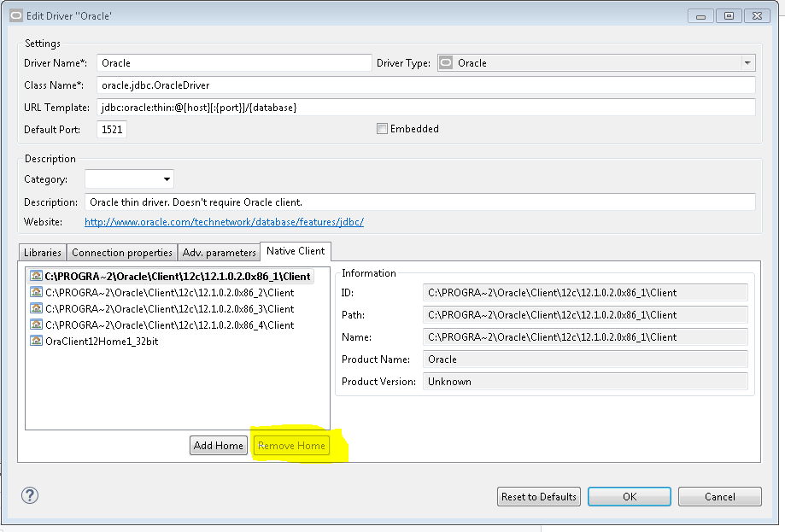This screenshot has height=532, width=785.
Task: Enable the Embedded checkbox
Action: click(382, 129)
